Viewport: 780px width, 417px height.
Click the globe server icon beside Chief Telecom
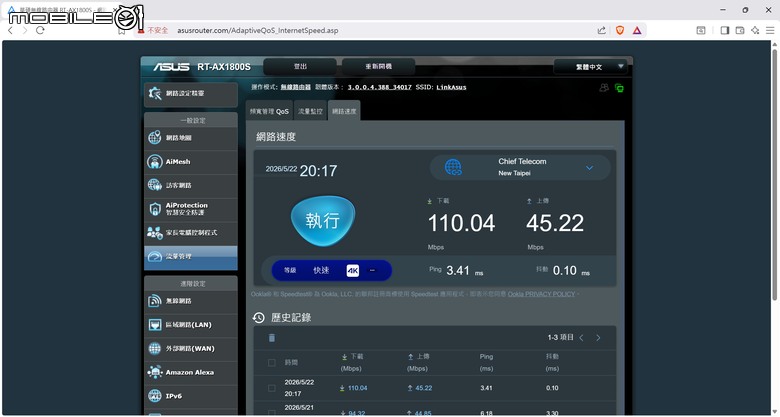click(x=453, y=167)
